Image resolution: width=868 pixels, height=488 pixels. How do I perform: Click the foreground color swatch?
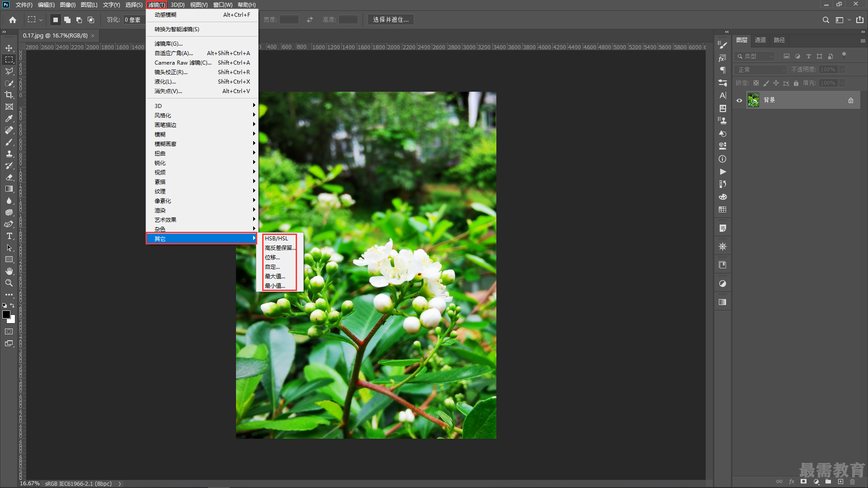click(6, 314)
